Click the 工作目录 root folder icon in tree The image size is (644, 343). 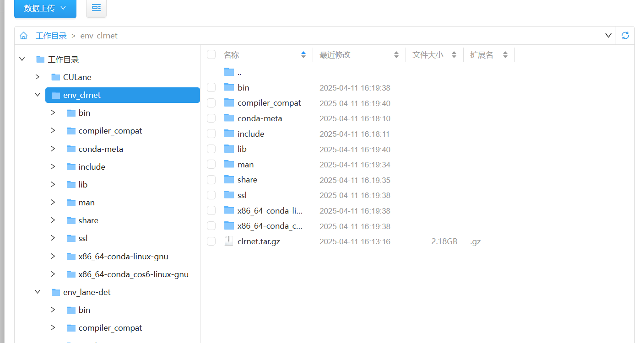pos(40,59)
